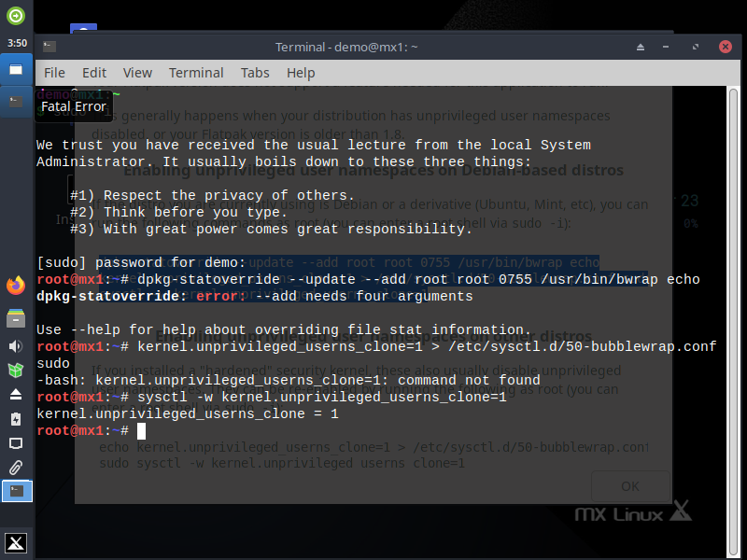Select the Fatal Error terminal taskbar item

pos(16,102)
